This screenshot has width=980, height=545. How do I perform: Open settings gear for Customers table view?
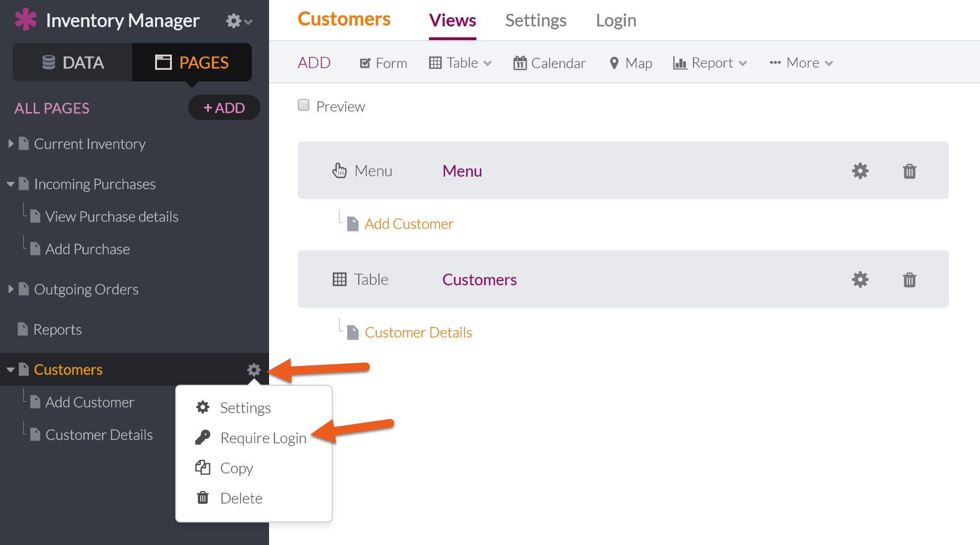(x=860, y=279)
